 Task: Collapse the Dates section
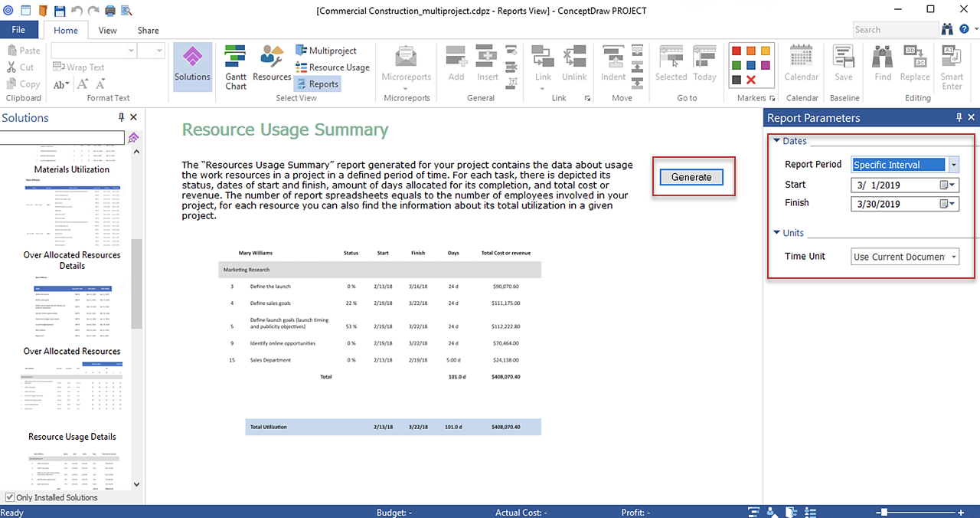776,141
